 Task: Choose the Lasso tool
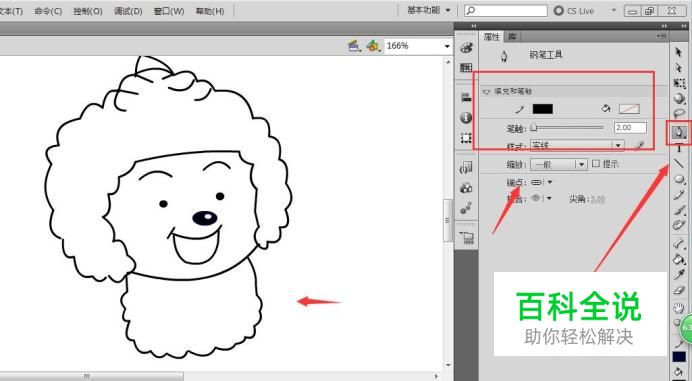tap(679, 113)
